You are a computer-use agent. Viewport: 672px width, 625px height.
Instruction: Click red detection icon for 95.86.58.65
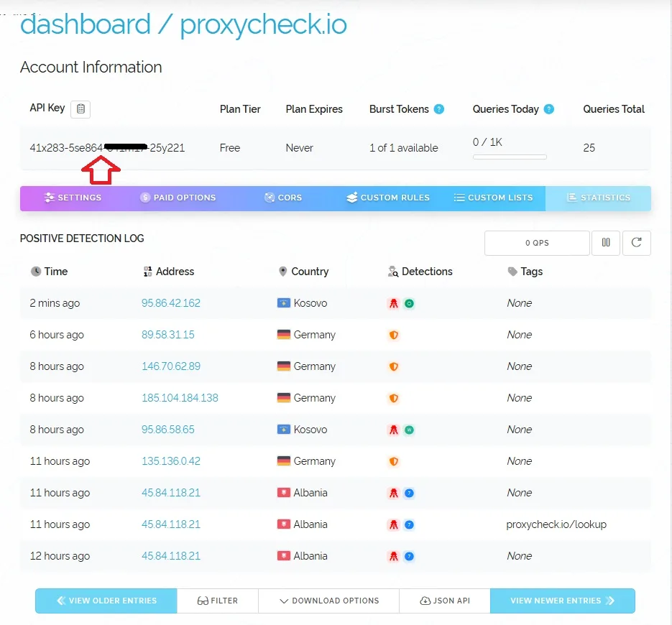[393, 430]
